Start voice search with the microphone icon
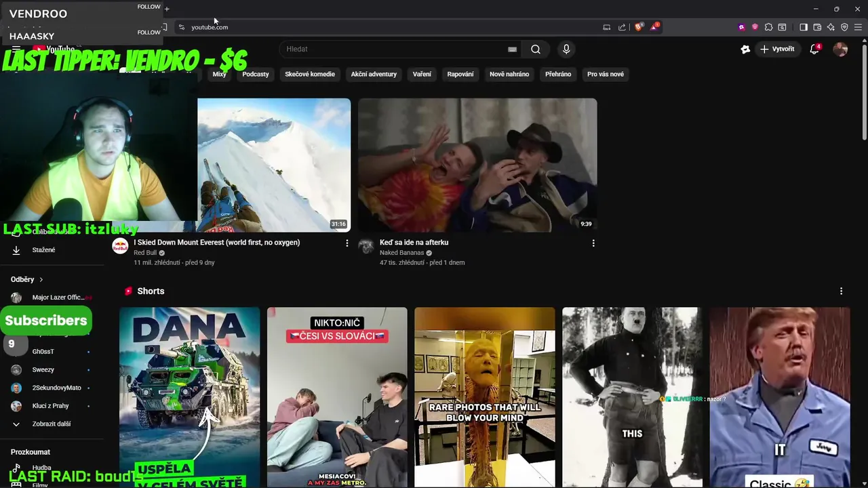This screenshot has width=868, height=488. pyautogui.click(x=566, y=49)
